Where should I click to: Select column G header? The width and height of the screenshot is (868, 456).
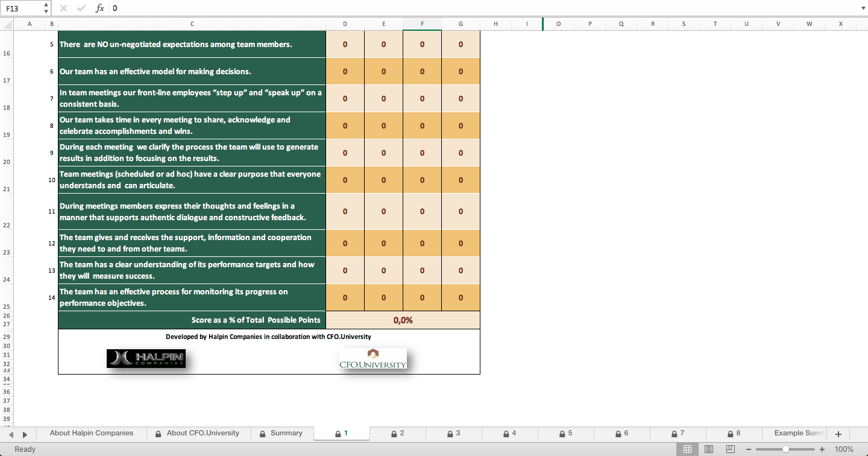pyautogui.click(x=461, y=24)
